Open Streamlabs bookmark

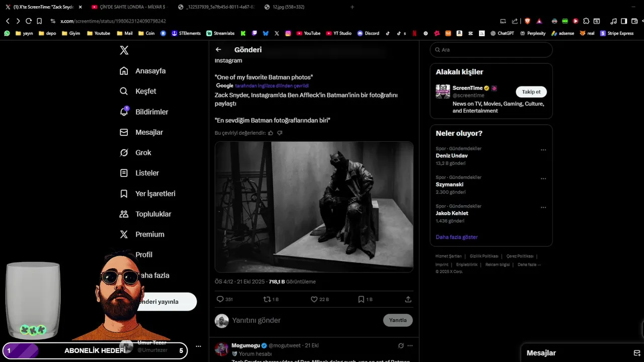[220, 33]
